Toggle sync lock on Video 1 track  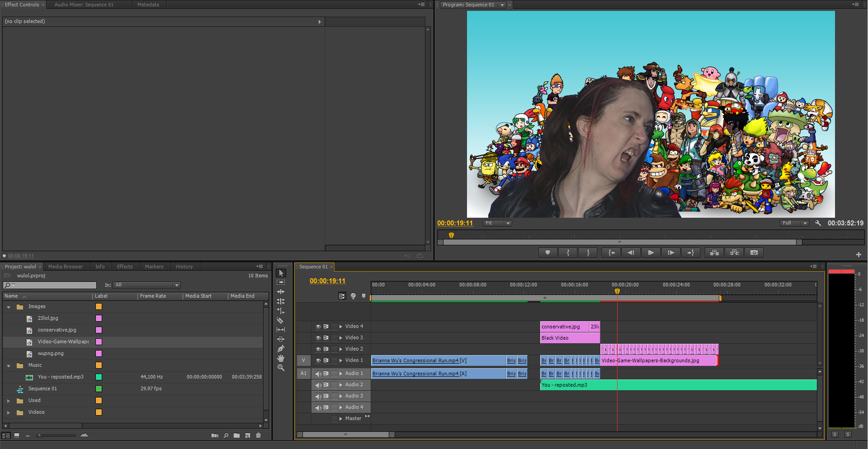[326, 360]
